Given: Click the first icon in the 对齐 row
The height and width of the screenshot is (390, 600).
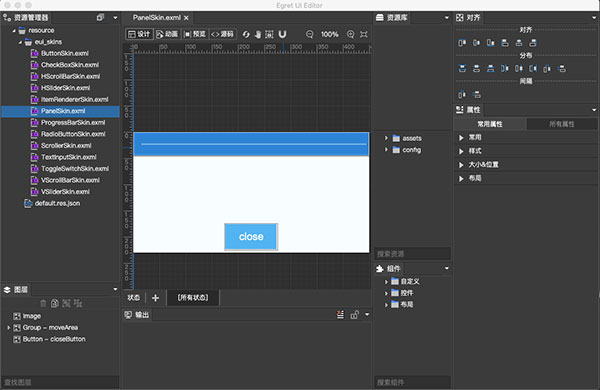Looking at the screenshot, I should (x=462, y=43).
